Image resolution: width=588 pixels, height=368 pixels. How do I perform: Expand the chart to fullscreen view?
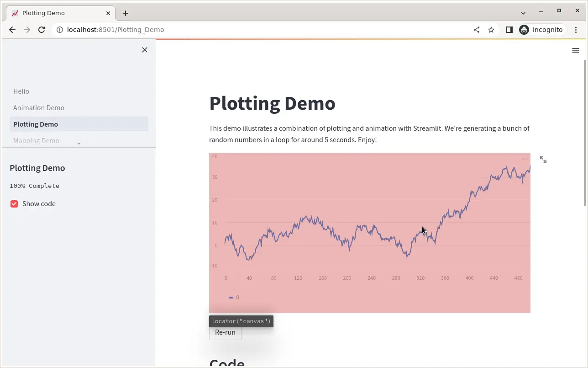coord(543,160)
